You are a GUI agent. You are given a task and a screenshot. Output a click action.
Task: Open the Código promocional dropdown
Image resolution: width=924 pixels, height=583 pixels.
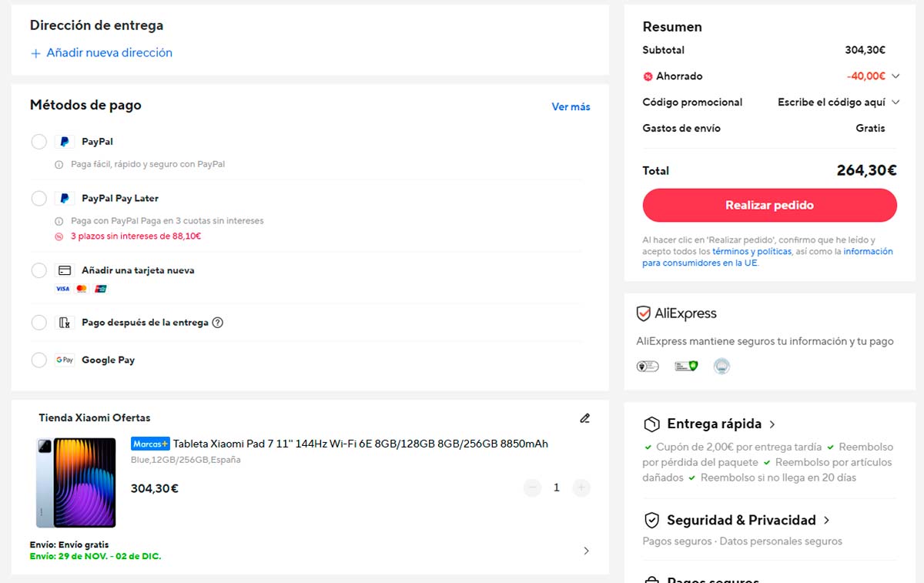point(895,102)
